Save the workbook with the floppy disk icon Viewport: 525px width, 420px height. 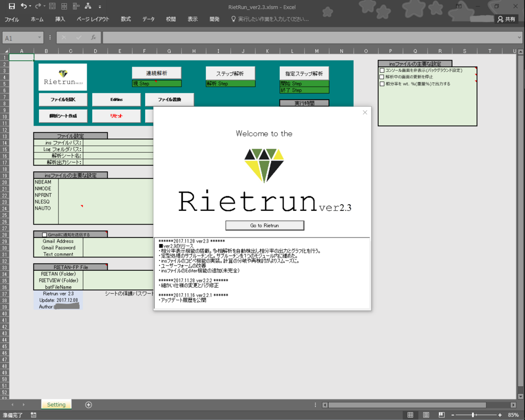[11, 6]
